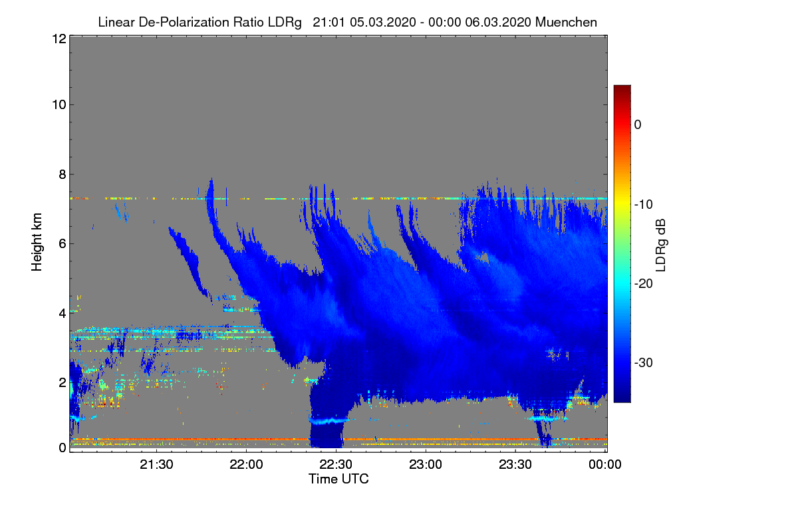Click the Time UTC axis title

pos(338,479)
